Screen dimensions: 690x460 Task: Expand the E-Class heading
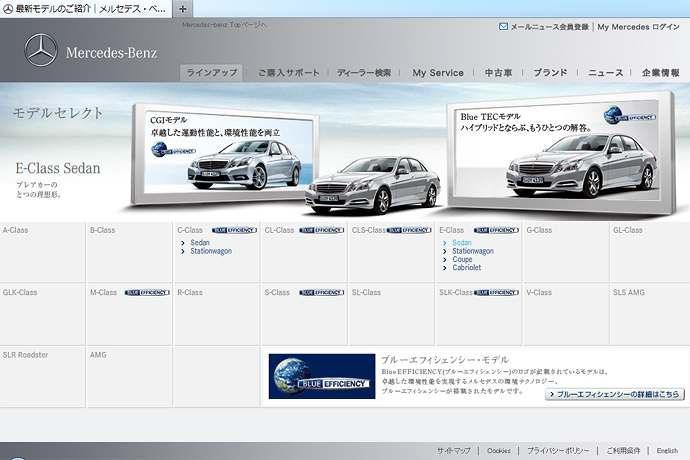[451, 230]
